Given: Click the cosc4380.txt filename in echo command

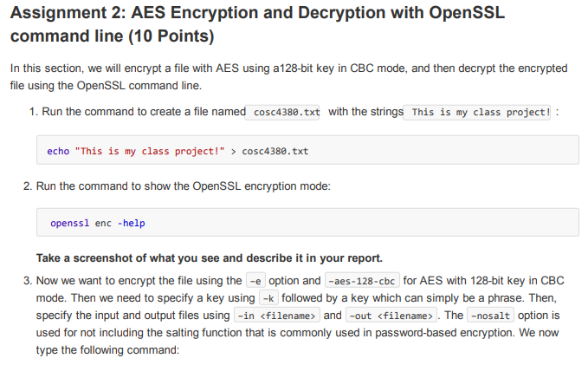Looking at the screenshot, I should pos(275,151).
